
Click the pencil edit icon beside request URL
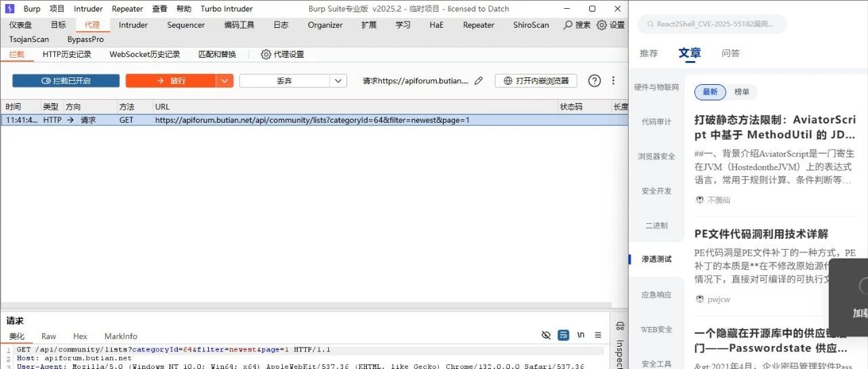point(479,81)
